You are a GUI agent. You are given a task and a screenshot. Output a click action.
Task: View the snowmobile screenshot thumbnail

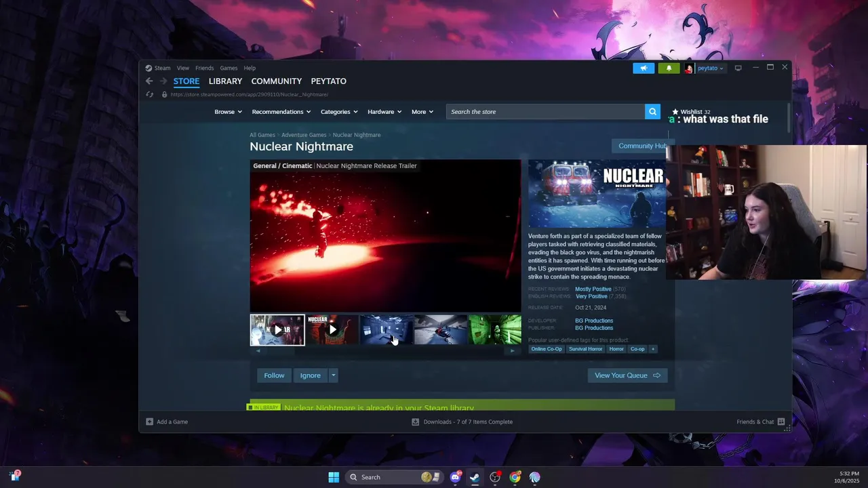(441, 330)
